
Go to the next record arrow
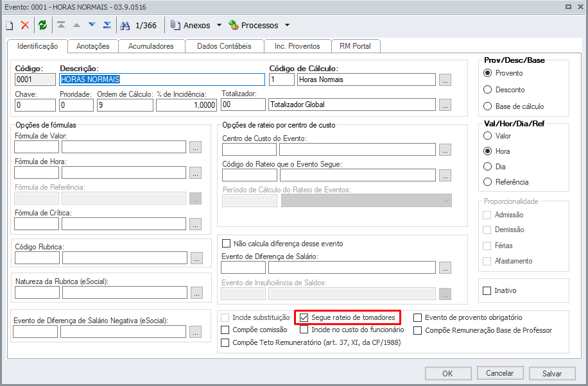[92, 25]
